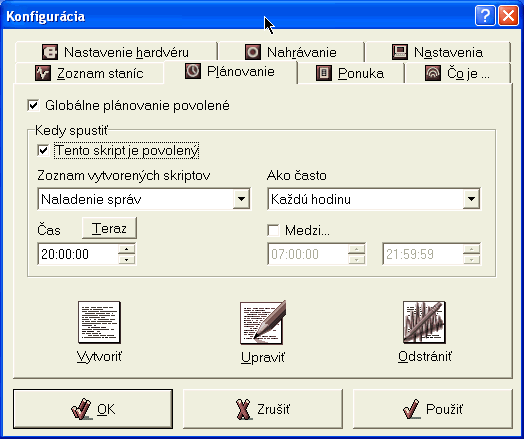The image size is (524, 439).
Task: Apply changes with Použiť button
Action: [432, 409]
